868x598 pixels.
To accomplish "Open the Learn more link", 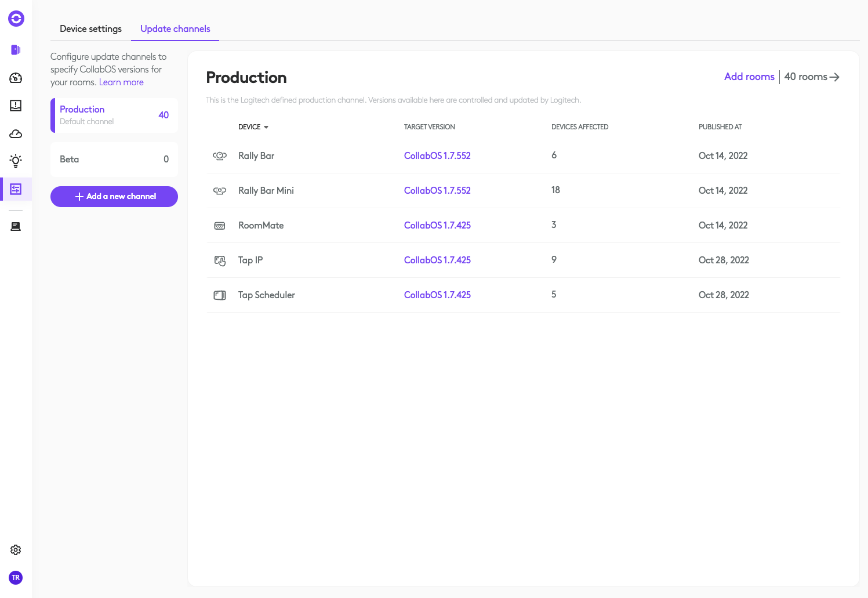I will (121, 82).
